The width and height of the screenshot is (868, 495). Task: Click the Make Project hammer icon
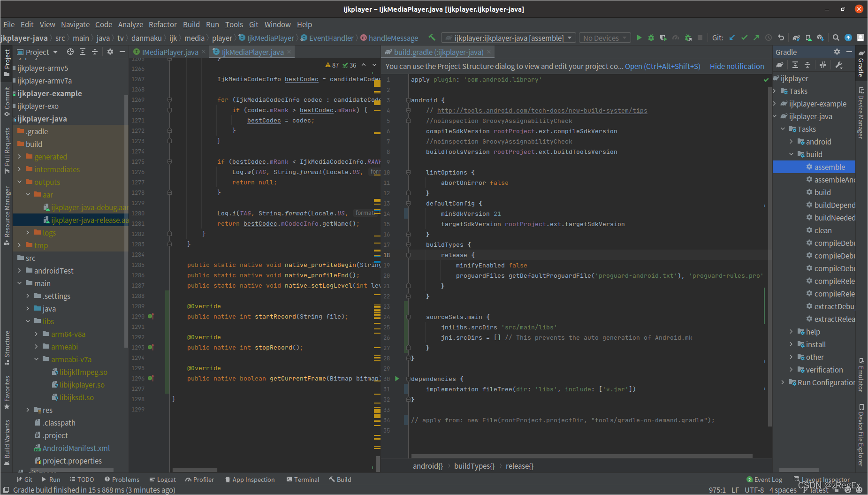coord(432,38)
